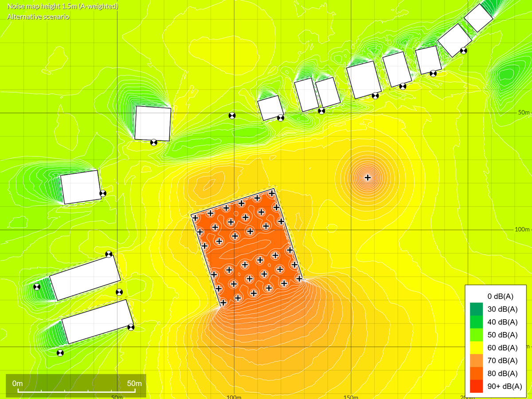
Task: Click the receiver right of the mid-left building
Action: pyautogui.click(x=103, y=193)
